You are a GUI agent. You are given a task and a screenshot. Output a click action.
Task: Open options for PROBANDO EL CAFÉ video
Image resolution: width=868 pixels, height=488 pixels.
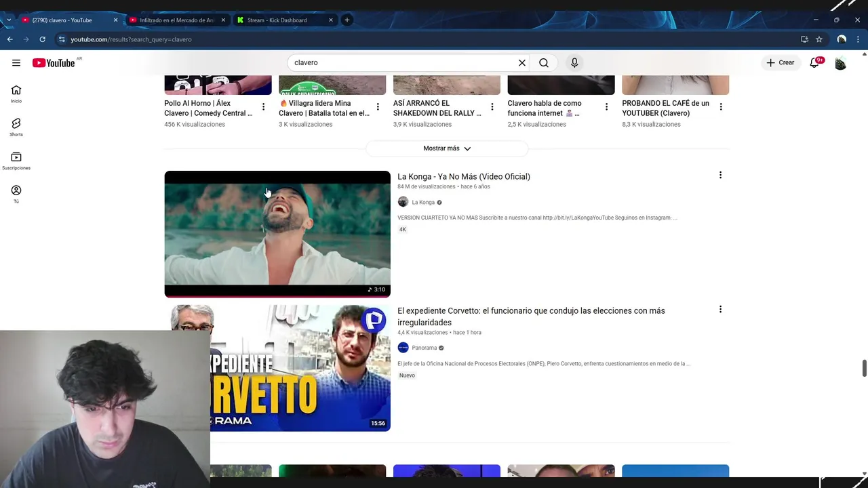click(721, 107)
